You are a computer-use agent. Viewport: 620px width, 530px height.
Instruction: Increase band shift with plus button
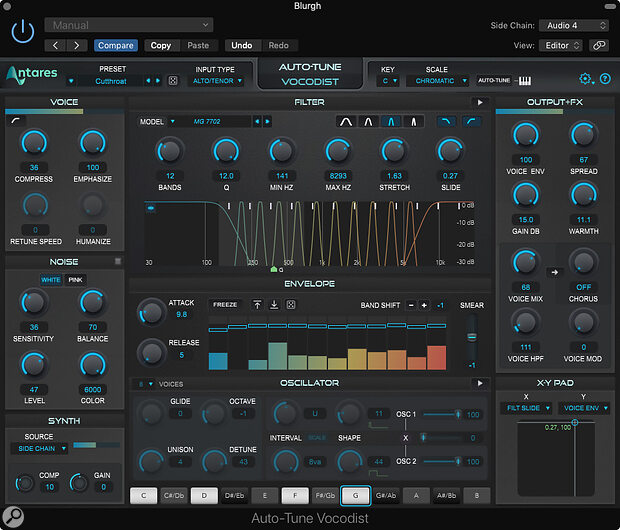424,305
